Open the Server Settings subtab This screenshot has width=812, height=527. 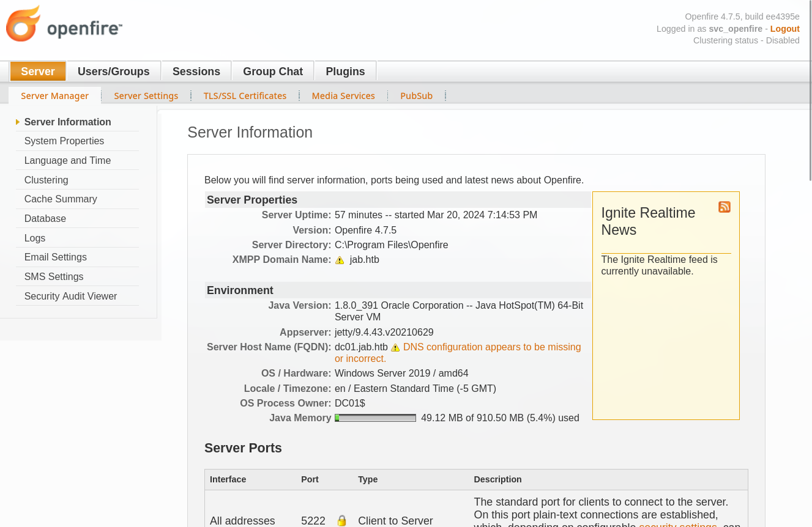click(x=146, y=96)
